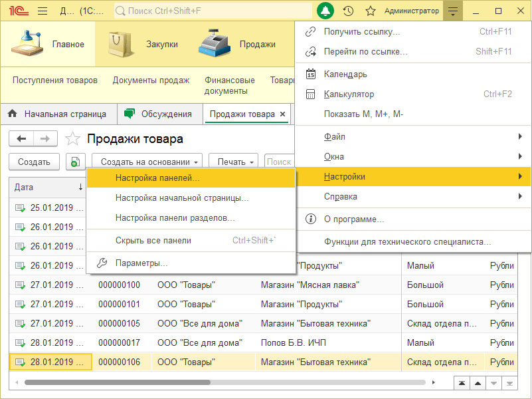The width and height of the screenshot is (532, 399).
Task: Open the Главное section
Action: pyautogui.click(x=48, y=44)
